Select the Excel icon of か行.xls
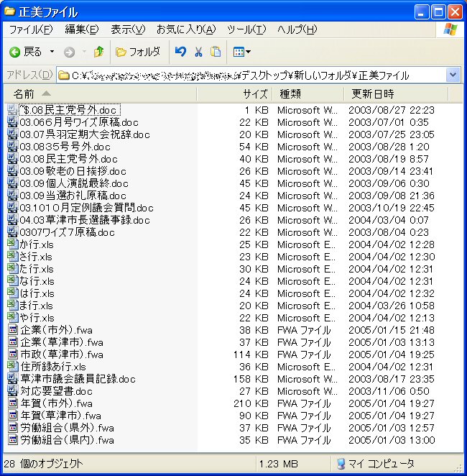467x476 pixels. [12, 244]
